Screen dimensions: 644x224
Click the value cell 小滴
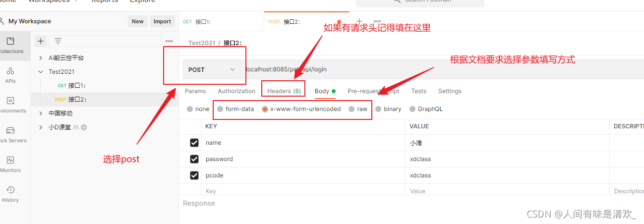click(x=507, y=143)
